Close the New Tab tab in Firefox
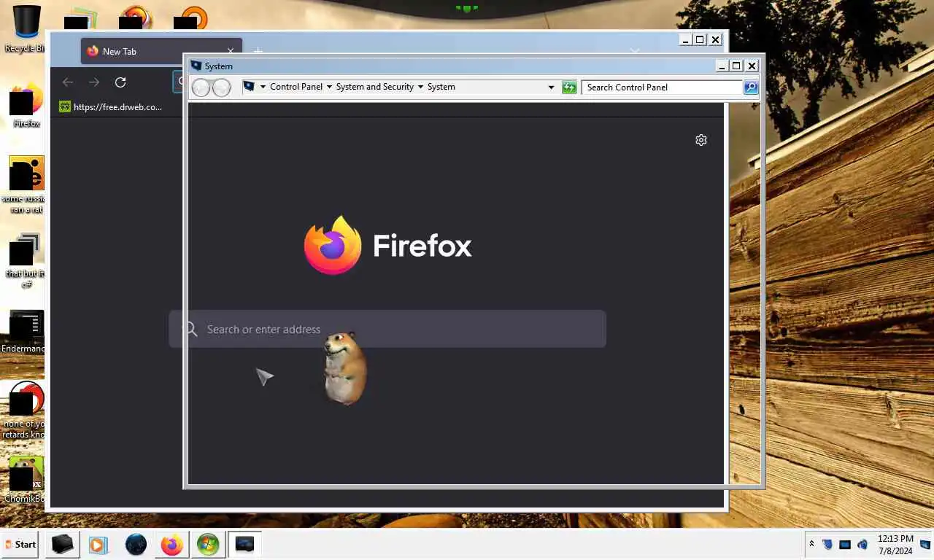The height and width of the screenshot is (560, 934). coord(231,51)
